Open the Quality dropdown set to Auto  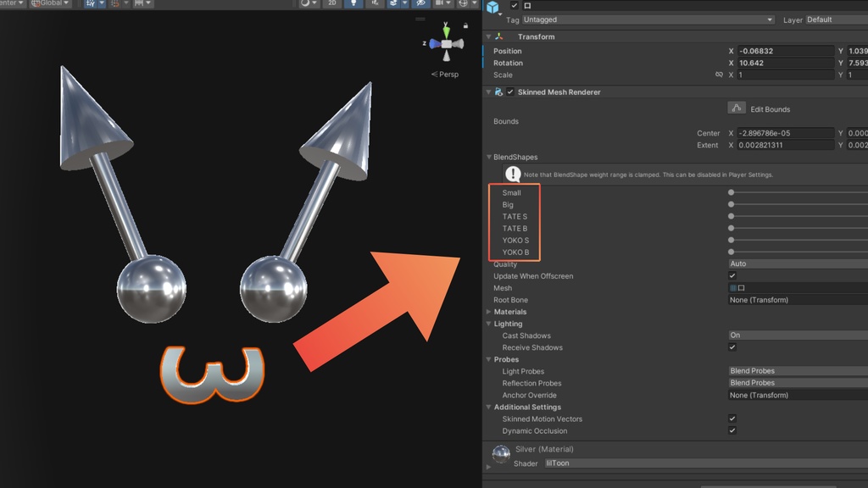tap(798, 263)
